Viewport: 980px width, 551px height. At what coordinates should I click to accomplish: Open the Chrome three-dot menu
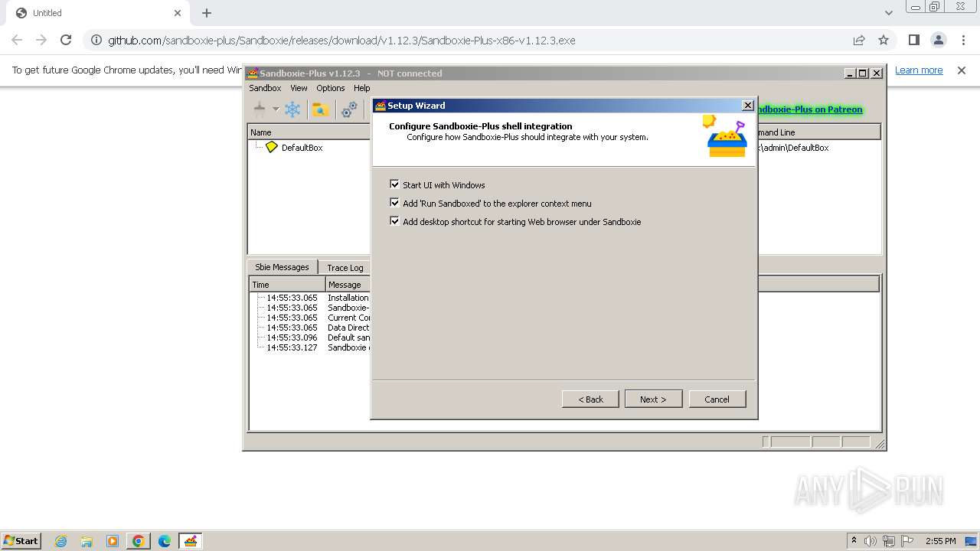[963, 40]
